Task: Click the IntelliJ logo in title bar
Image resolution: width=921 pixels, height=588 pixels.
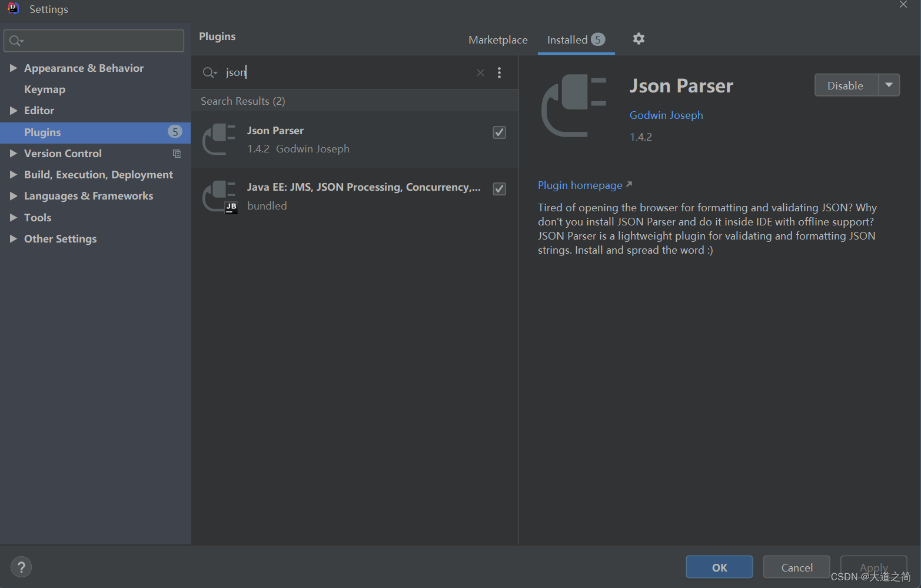Action: click(13, 8)
